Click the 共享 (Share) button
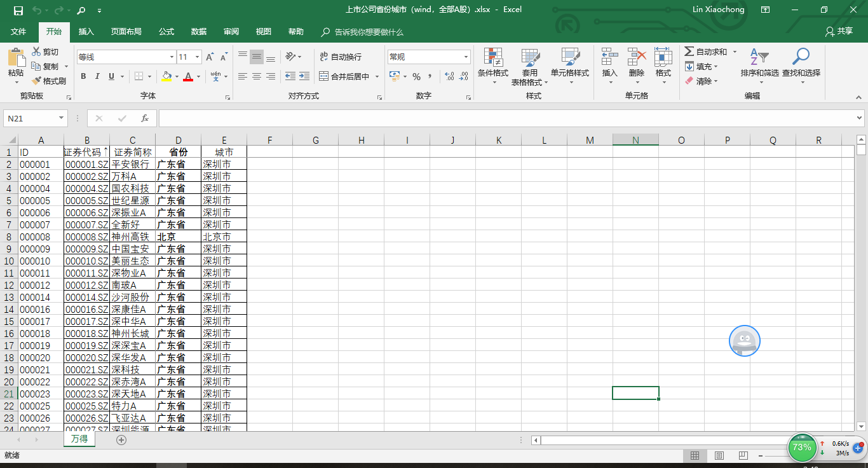The image size is (868, 468). 839,31
